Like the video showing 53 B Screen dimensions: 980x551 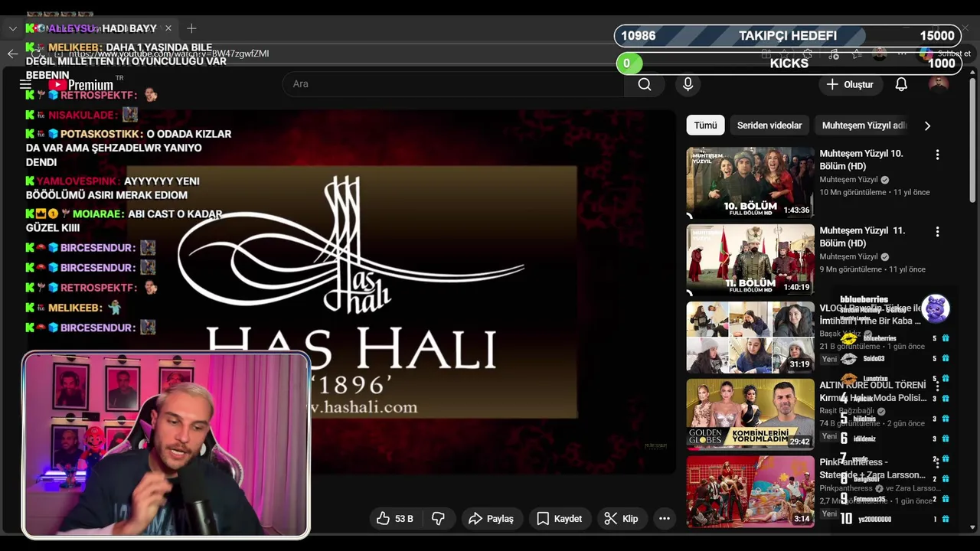click(x=395, y=519)
